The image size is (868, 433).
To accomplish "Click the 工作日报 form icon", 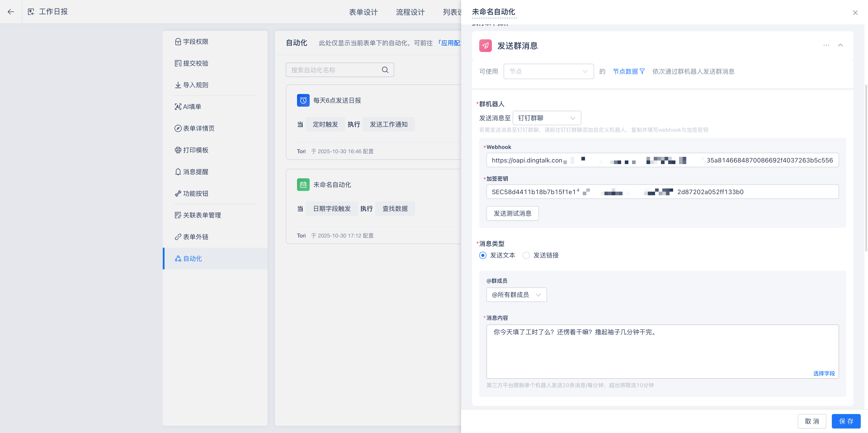I will 31,12.
